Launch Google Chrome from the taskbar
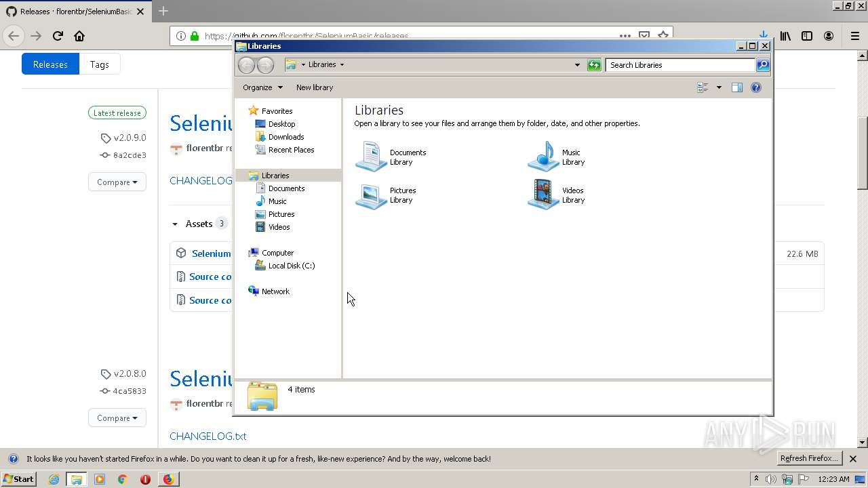 tap(122, 479)
